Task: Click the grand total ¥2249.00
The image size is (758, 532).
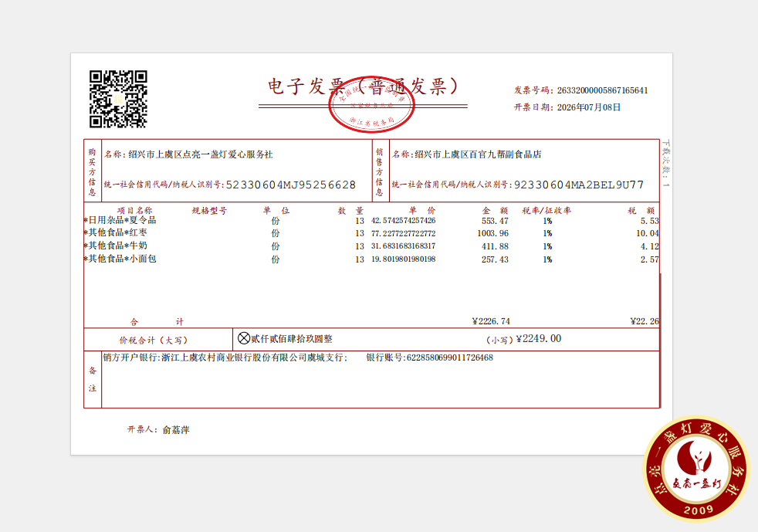Action: tap(539, 338)
